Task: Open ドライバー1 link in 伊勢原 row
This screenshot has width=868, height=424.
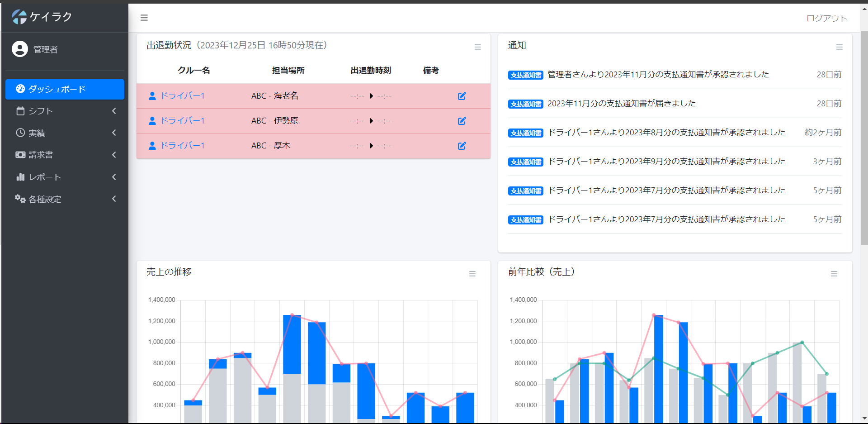Action: pyautogui.click(x=183, y=121)
